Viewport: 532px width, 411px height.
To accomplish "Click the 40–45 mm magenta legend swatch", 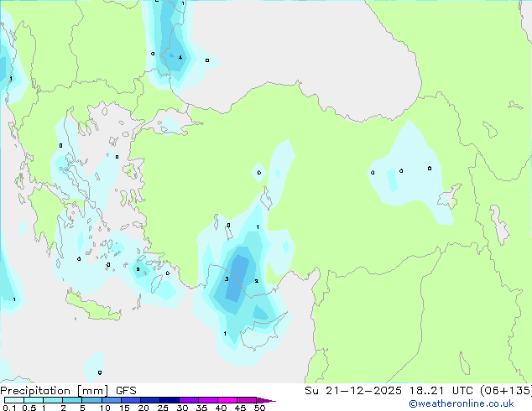I will (227, 400).
